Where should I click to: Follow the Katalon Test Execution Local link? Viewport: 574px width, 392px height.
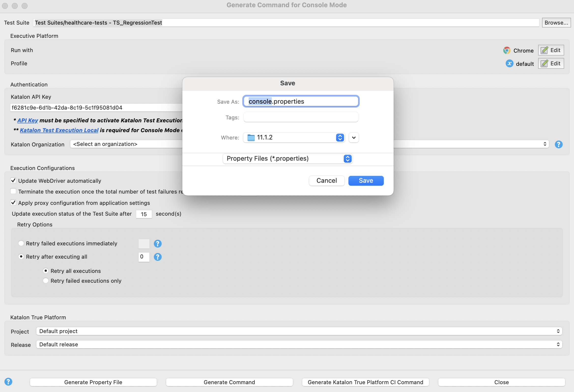click(x=59, y=130)
